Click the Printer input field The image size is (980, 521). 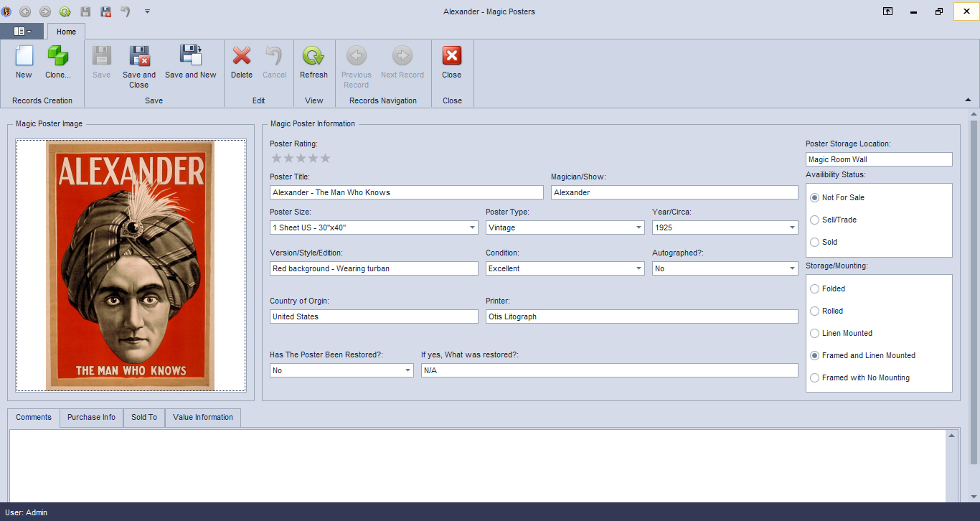pos(642,316)
